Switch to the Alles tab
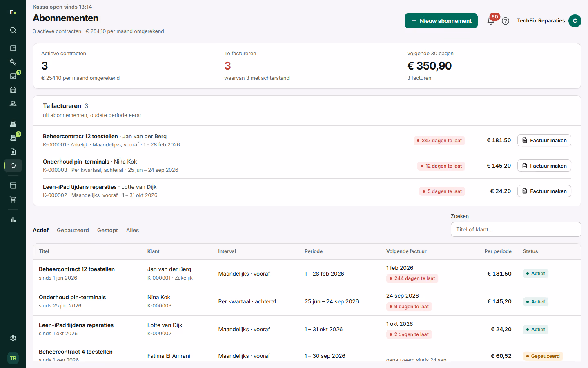The width and height of the screenshot is (588, 368). coord(132,231)
